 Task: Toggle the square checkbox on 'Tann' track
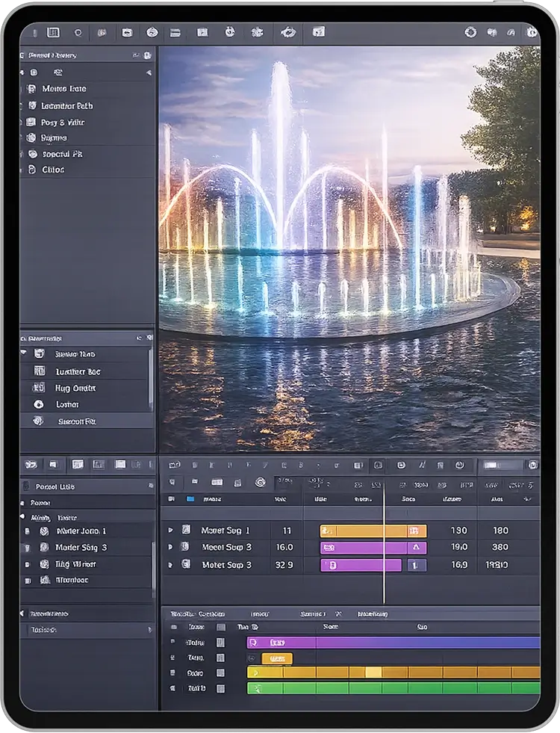[x=220, y=658]
